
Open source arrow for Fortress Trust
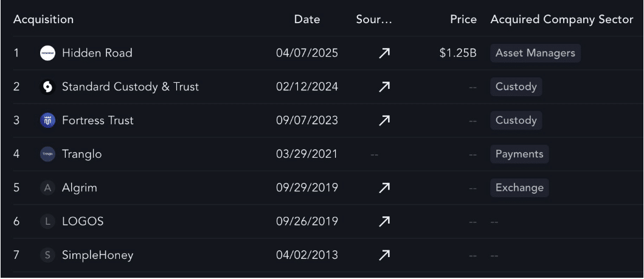tap(384, 121)
